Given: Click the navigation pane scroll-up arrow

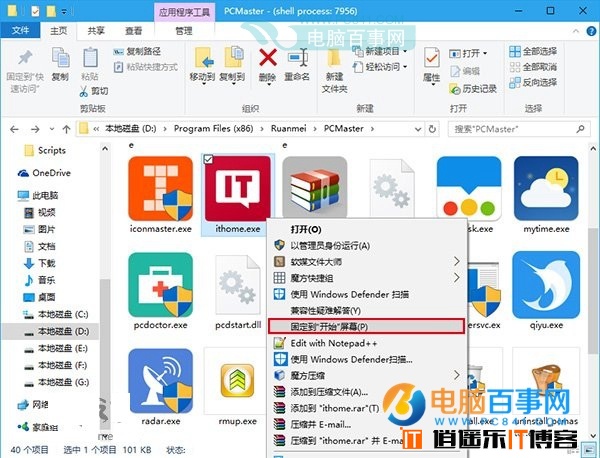Looking at the screenshot, I should 105,148.
